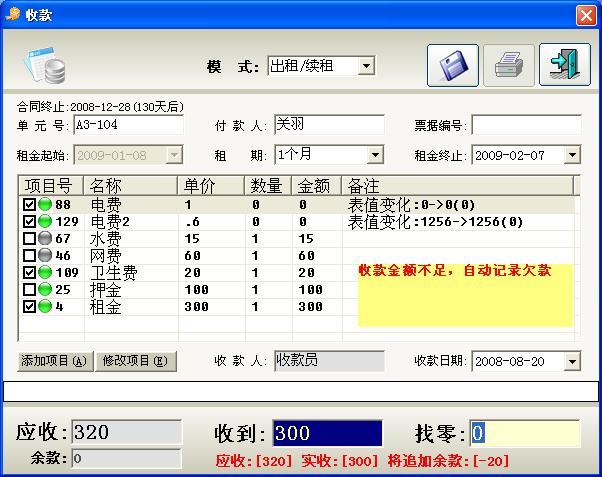Click the 网费 unit price 60
602x477 pixels.
(x=192, y=256)
